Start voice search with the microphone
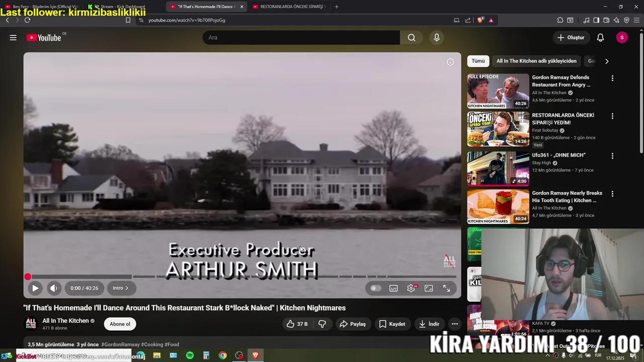The height and width of the screenshot is (362, 644). coord(437,38)
